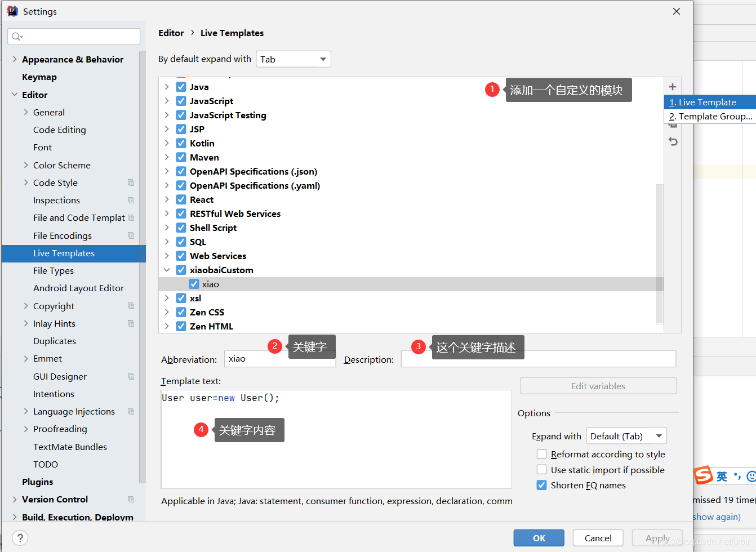
Task: Click the project-level icon beside GUI Designer
Action: pos(131,376)
